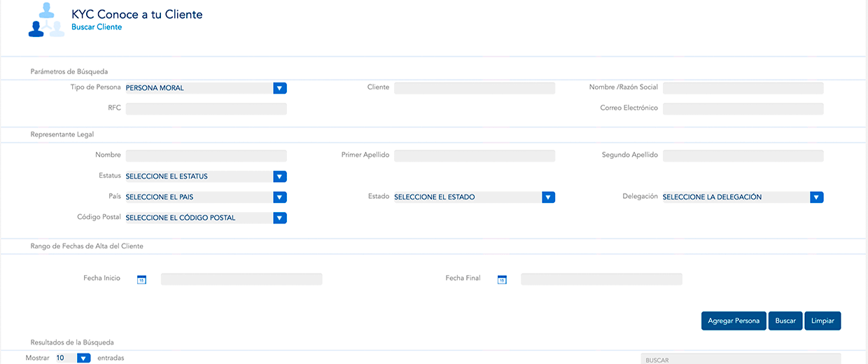
Task: Open the Estatus selection dropdown
Action: (279, 176)
